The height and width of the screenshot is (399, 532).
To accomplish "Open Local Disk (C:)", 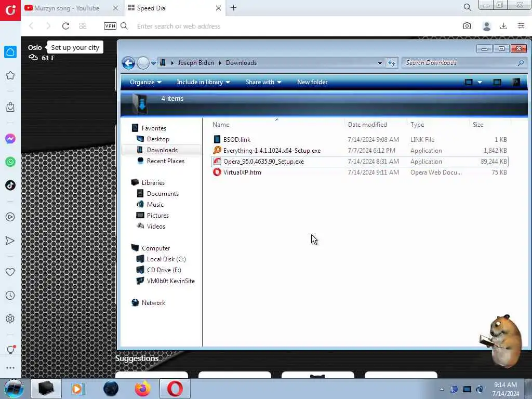I will tap(166, 259).
